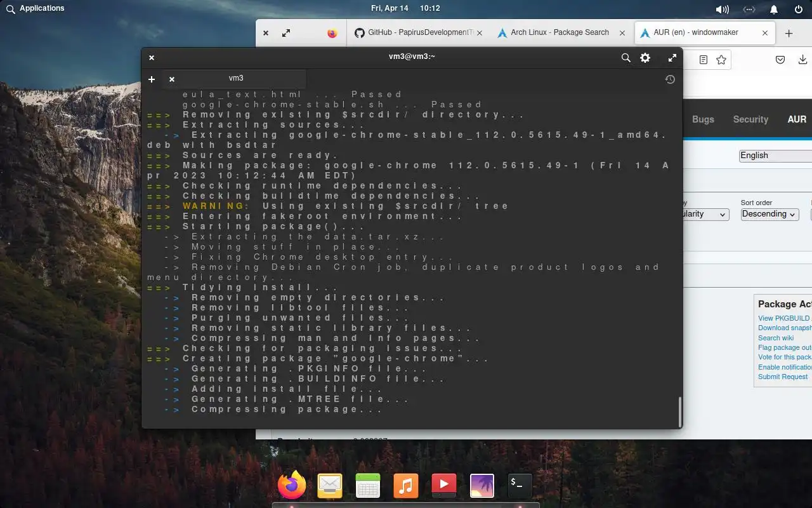Toggle terminal fullscreen arrows icon

[672, 58]
